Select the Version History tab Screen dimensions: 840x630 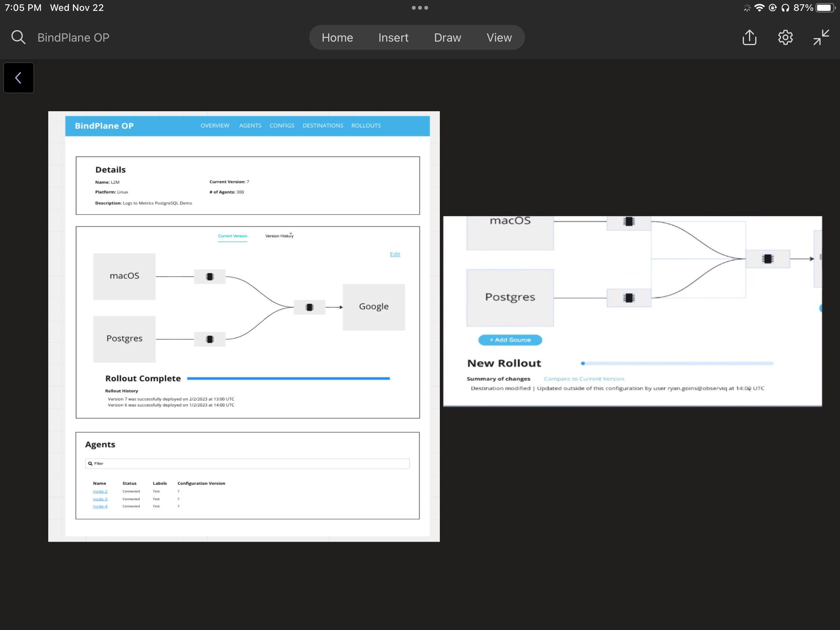pos(279,236)
